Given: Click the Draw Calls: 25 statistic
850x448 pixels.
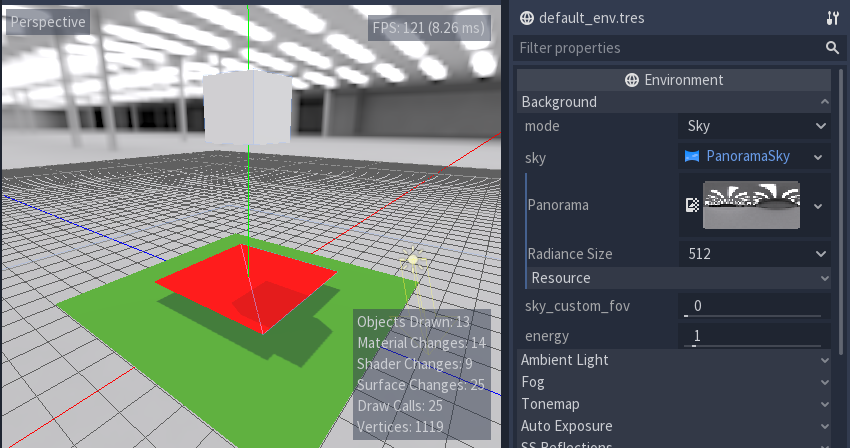Looking at the screenshot, I should (400, 406).
